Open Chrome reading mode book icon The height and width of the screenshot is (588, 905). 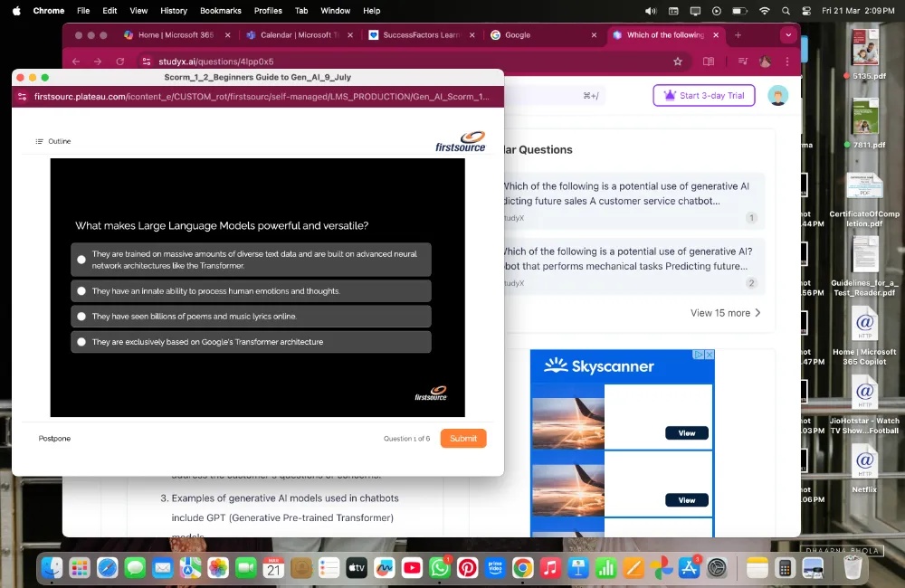[709, 62]
